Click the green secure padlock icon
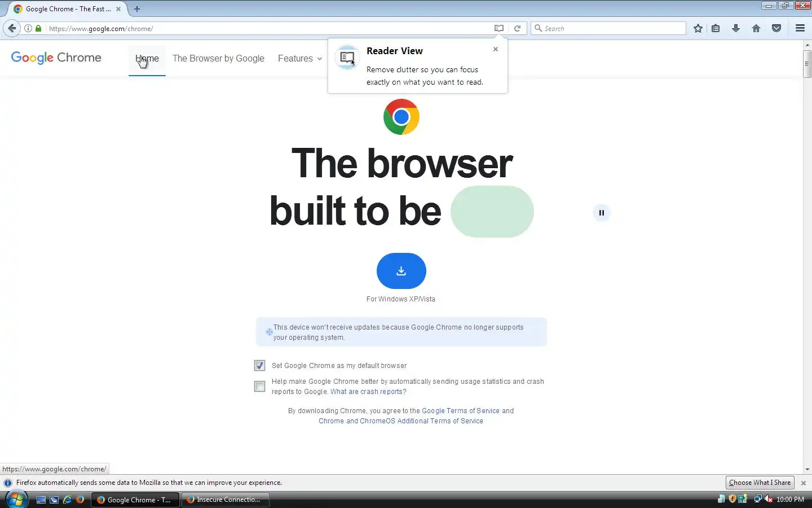 point(38,28)
